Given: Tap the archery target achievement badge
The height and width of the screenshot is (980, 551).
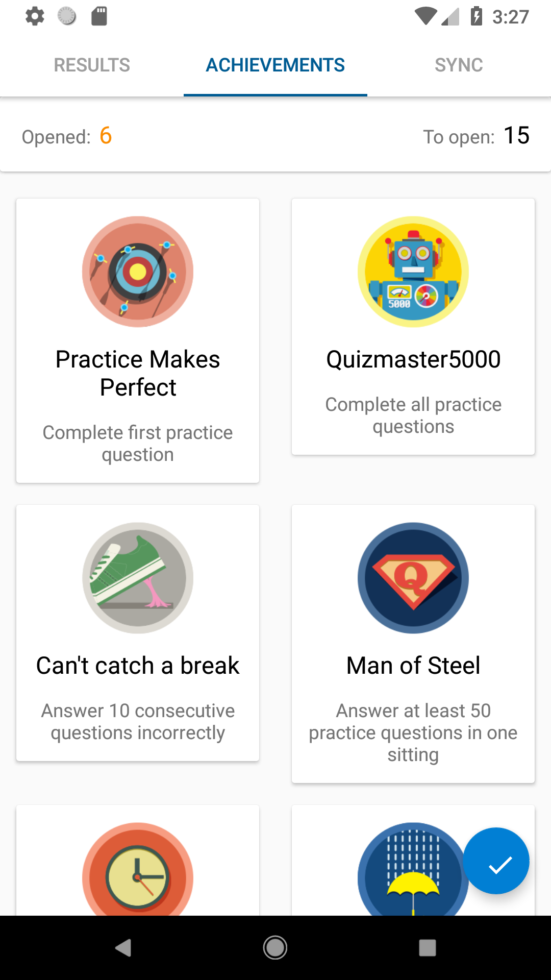Looking at the screenshot, I should (138, 272).
